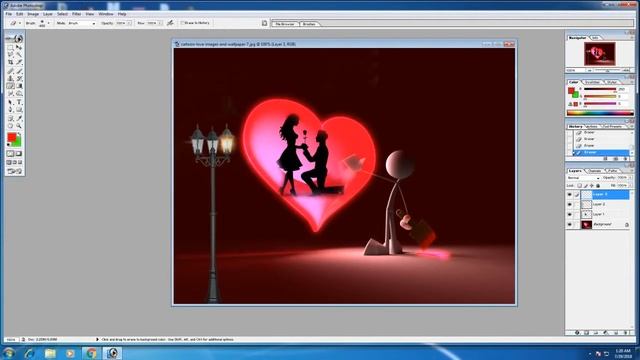Viewport: 640px width, 360px height.
Task: Click the Navigator zoom slider
Action: pyautogui.click(x=608, y=70)
